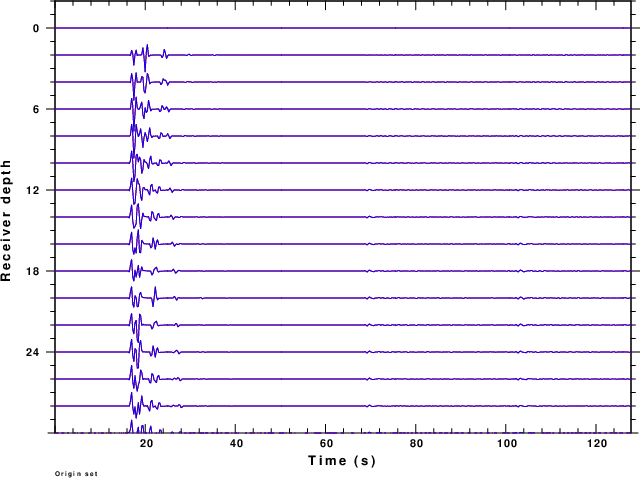The image size is (640, 478).
Task: Select the 'Origin set' footnote text
Action: (76, 474)
